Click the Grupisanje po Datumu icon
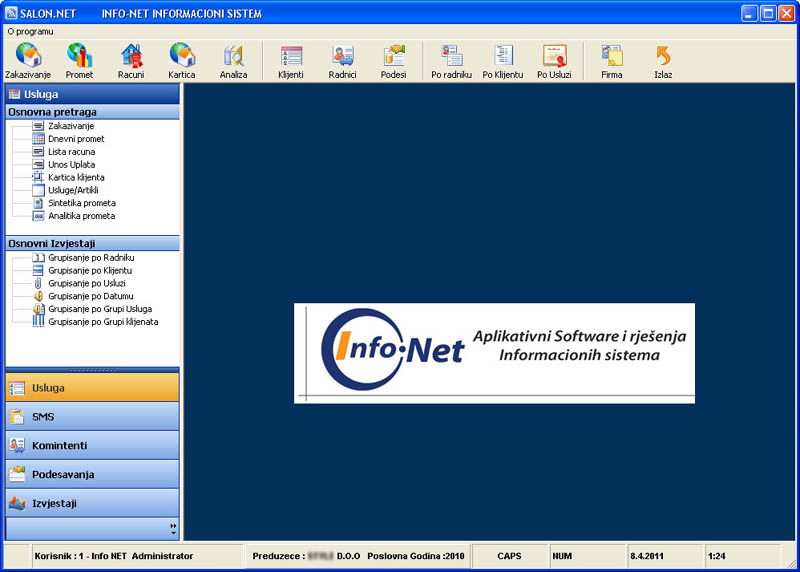Viewport: 800px width, 572px height. (38, 296)
